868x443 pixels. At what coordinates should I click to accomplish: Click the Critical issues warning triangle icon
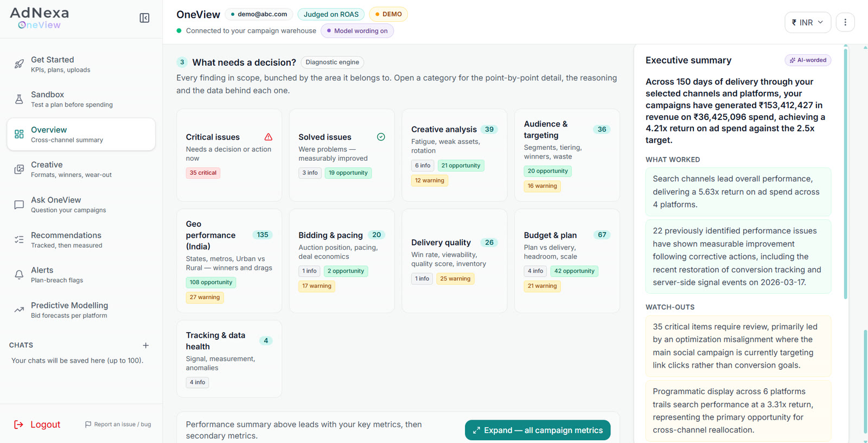click(x=268, y=137)
